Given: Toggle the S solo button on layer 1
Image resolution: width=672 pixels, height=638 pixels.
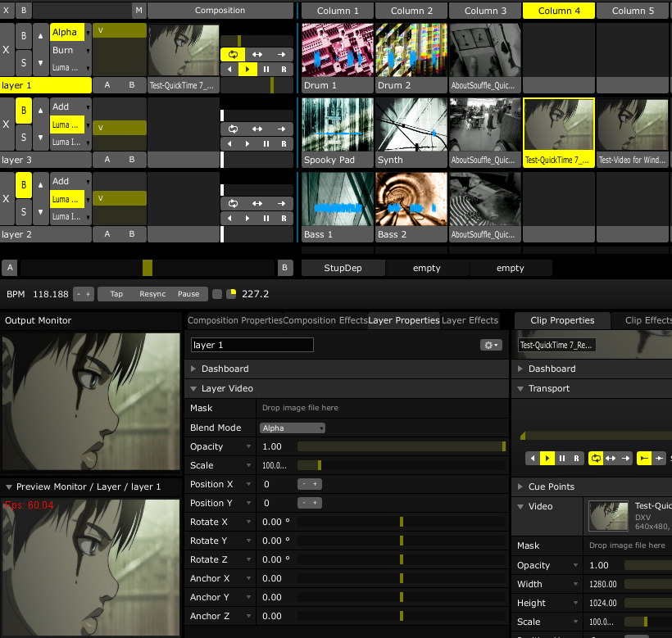Looking at the screenshot, I should point(24,63).
